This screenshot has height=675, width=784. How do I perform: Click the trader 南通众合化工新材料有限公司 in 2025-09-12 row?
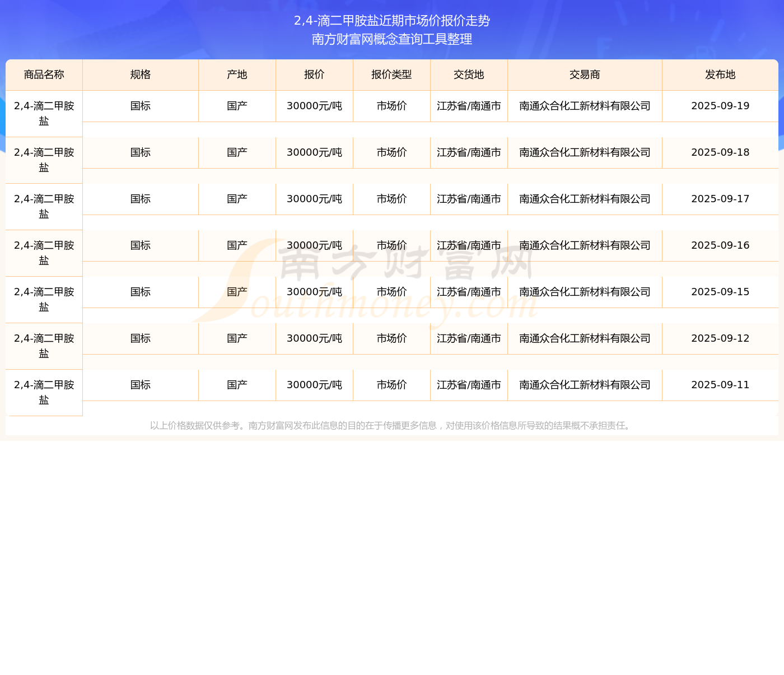[x=585, y=338]
